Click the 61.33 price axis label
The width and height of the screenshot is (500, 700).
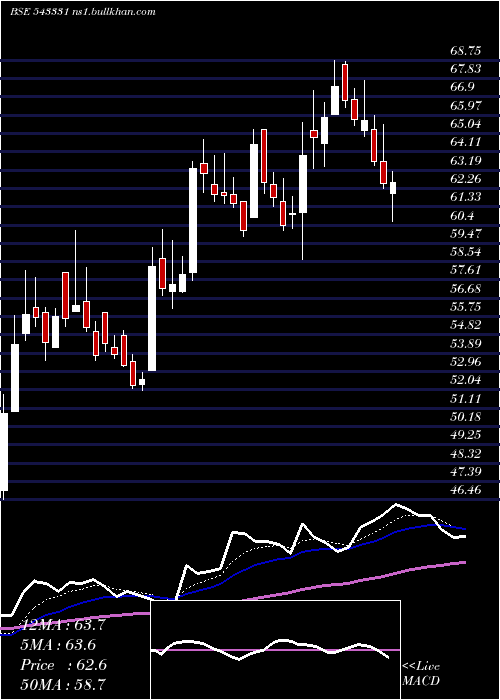(466, 197)
